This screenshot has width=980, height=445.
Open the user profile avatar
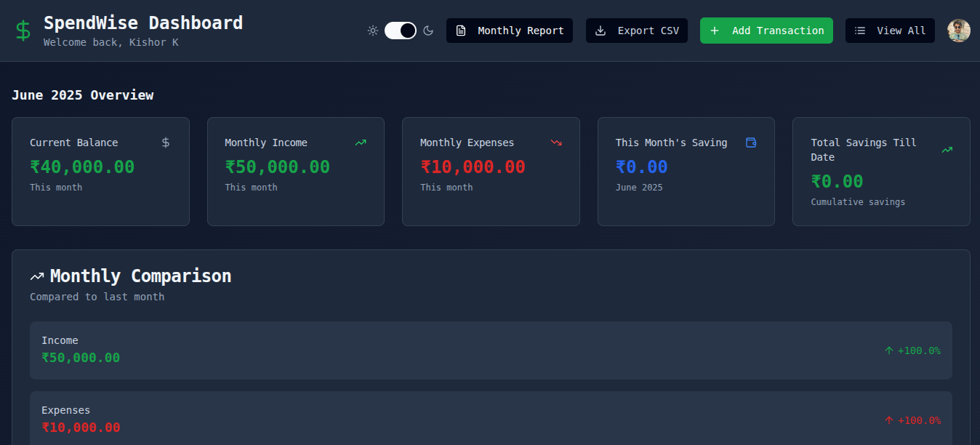[x=959, y=31]
